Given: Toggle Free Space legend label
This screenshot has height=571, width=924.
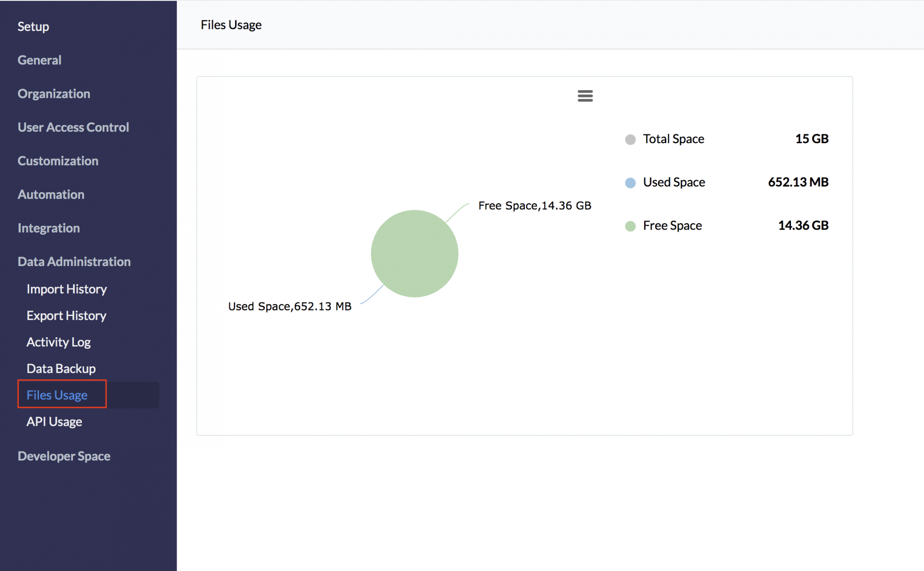Looking at the screenshot, I should pos(672,225).
